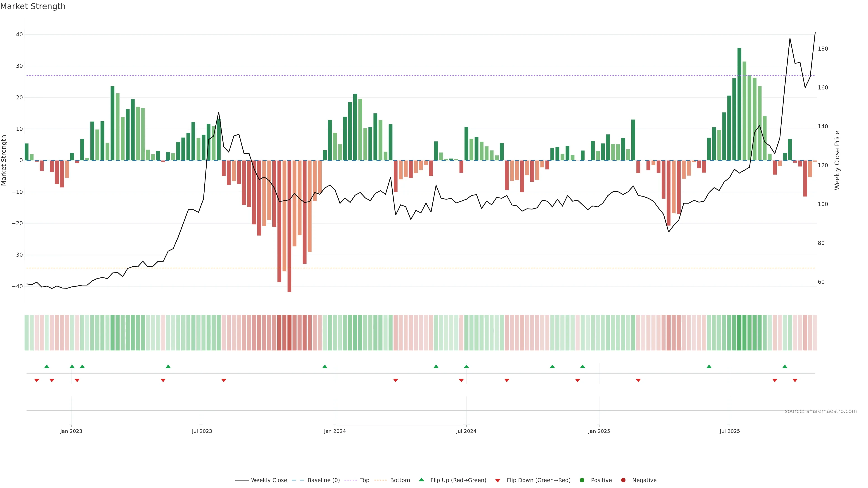Click Flip Up green triangle legend icon
The height and width of the screenshot is (488, 868).
421,480
